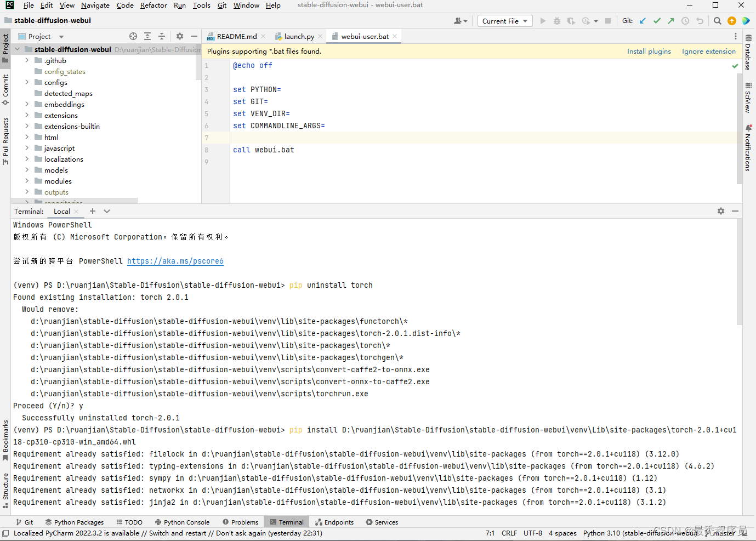Image resolution: width=756 pixels, height=541 pixels.
Task: Click the CRLF line separator widget
Action: pos(509,533)
